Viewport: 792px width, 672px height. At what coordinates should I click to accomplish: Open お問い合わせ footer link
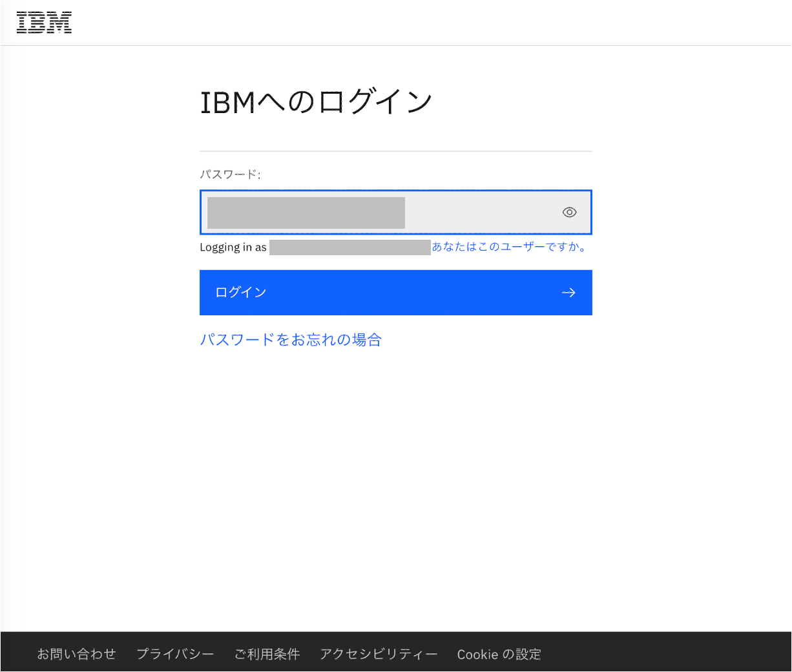[76, 654]
